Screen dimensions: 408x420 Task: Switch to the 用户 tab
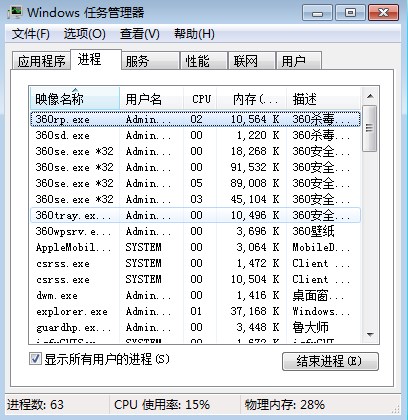point(299,61)
